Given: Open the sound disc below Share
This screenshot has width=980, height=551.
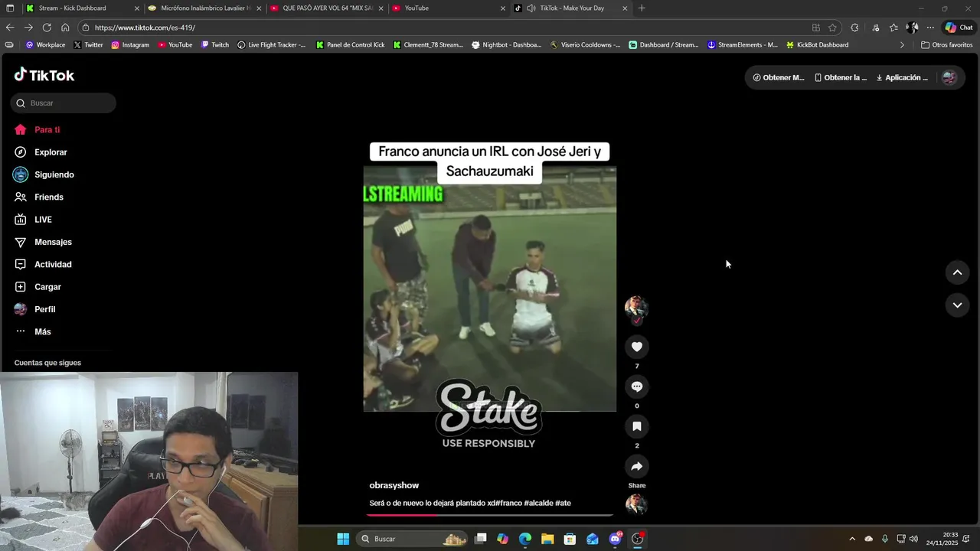Looking at the screenshot, I should (636, 504).
